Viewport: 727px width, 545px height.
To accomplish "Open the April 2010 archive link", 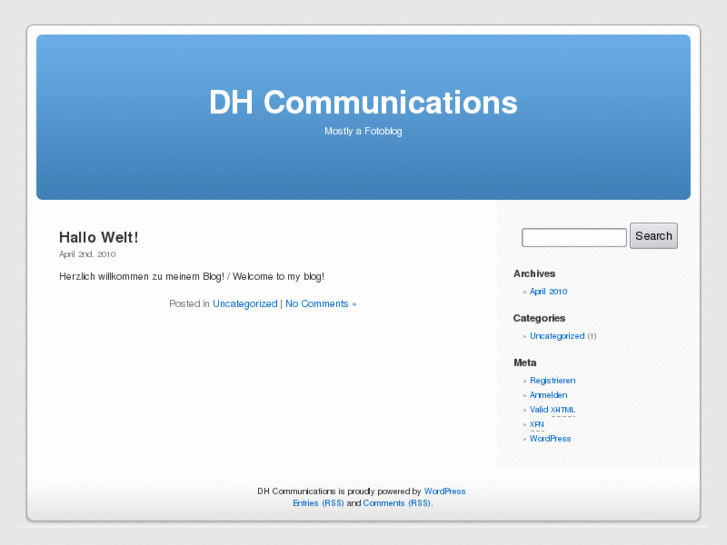I will (548, 291).
